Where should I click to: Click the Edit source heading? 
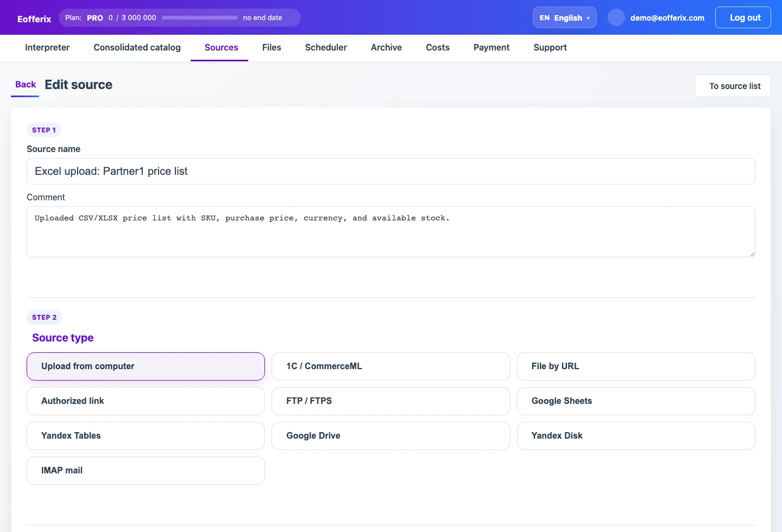tap(79, 85)
